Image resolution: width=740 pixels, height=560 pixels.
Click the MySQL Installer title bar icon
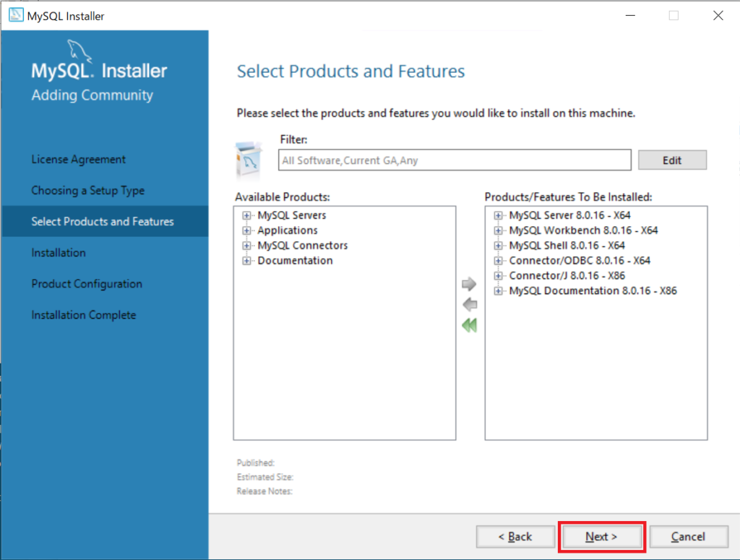tap(15, 16)
